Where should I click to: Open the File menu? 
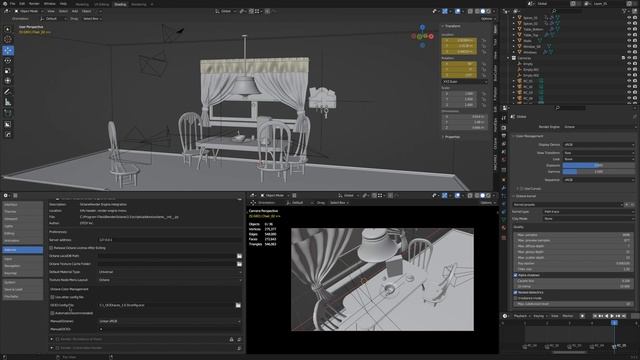click(x=13, y=4)
